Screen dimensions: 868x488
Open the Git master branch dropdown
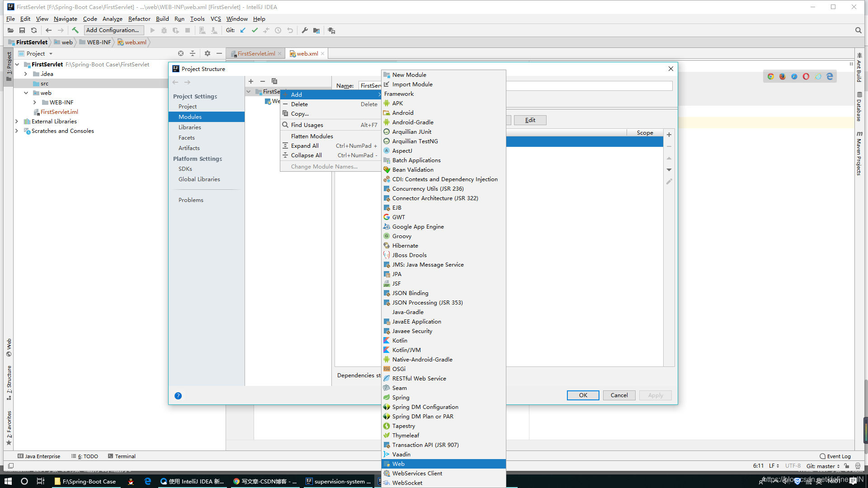(x=823, y=466)
